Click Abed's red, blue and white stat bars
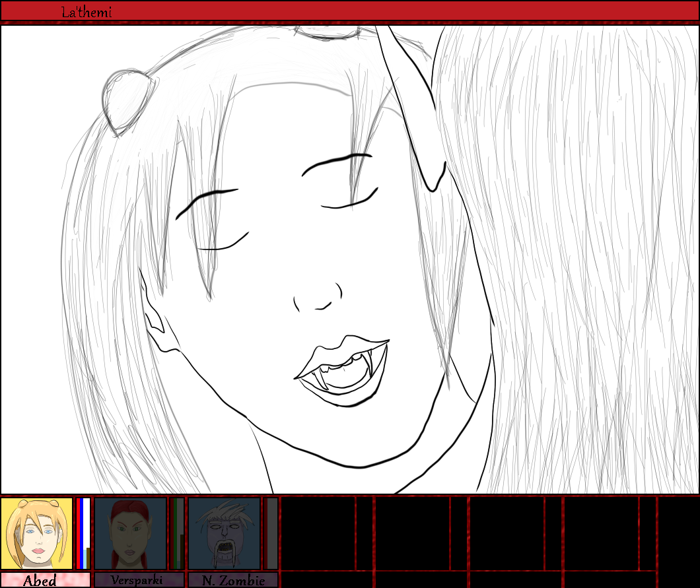The height and width of the screenshot is (588, 700). (x=83, y=533)
